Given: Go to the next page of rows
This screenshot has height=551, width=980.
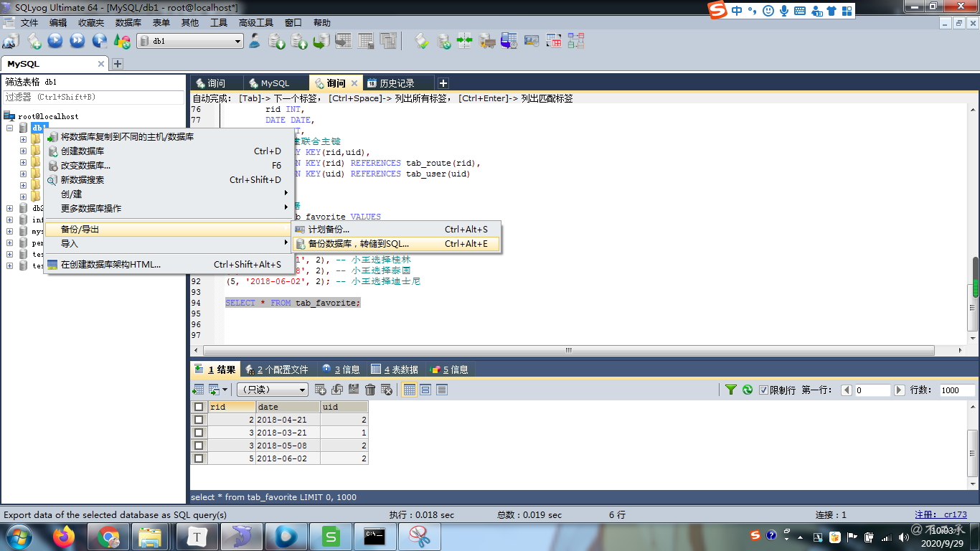Looking at the screenshot, I should click(x=900, y=390).
